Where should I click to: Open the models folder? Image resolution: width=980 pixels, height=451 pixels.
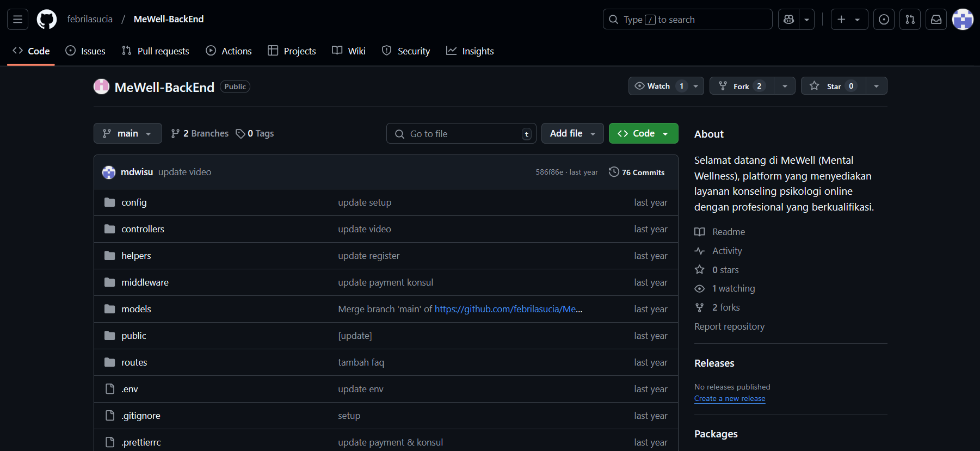(x=136, y=309)
